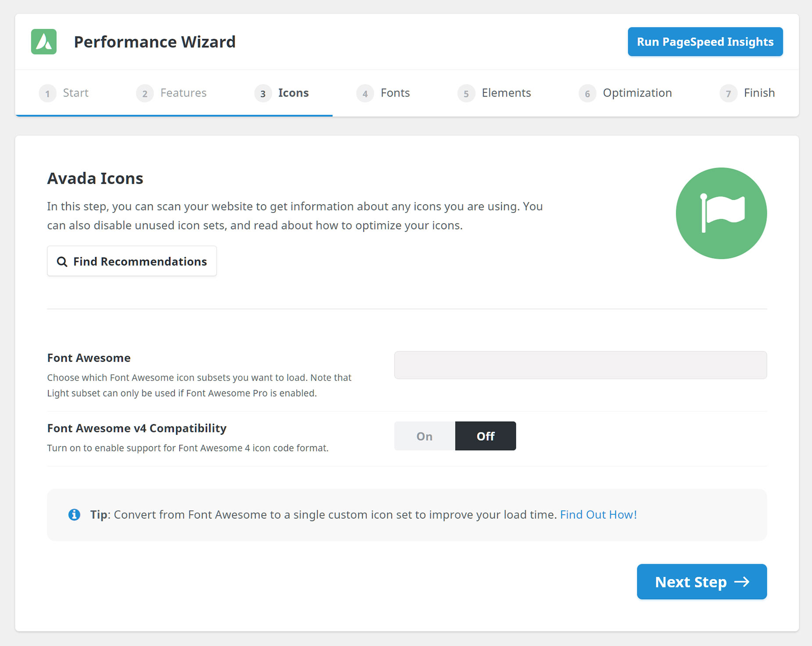Turn On Font Awesome v4 Compatibility
812x646 pixels.
tap(424, 436)
